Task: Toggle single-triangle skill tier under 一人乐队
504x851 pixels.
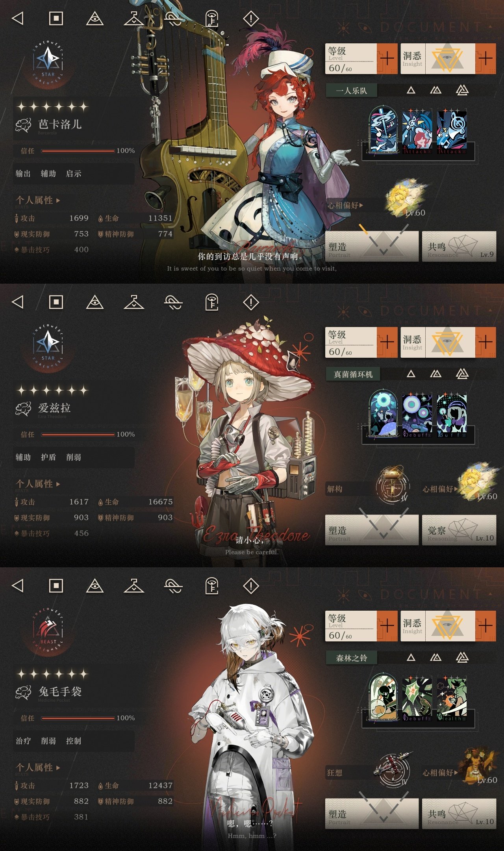Action: click(x=411, y=90)
